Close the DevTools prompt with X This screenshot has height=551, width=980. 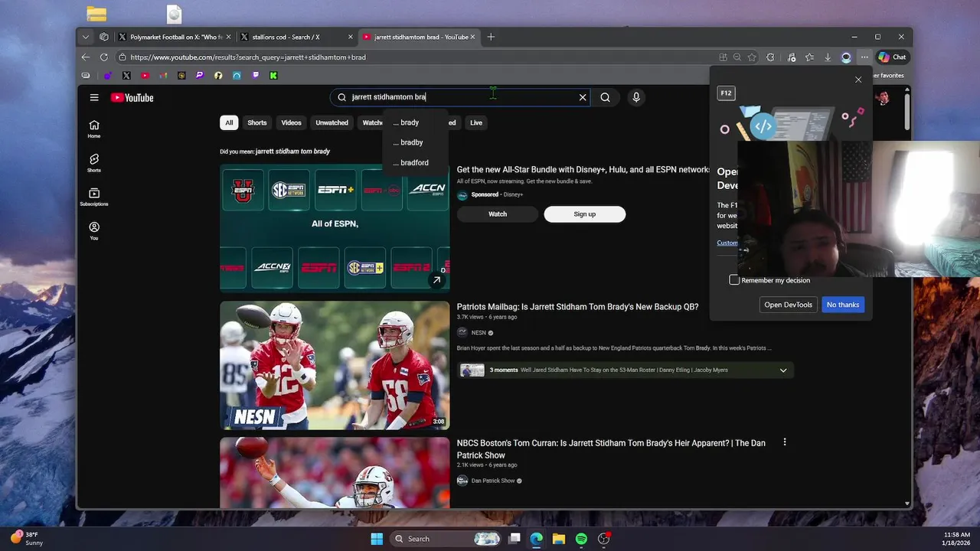[x=858, y=80]
